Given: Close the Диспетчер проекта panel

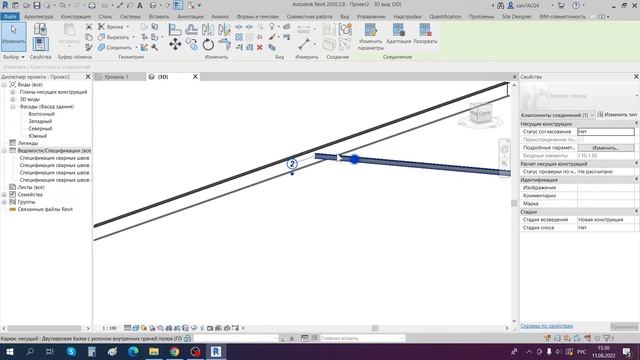Looking at the screenshot, I should pos(88,77).
